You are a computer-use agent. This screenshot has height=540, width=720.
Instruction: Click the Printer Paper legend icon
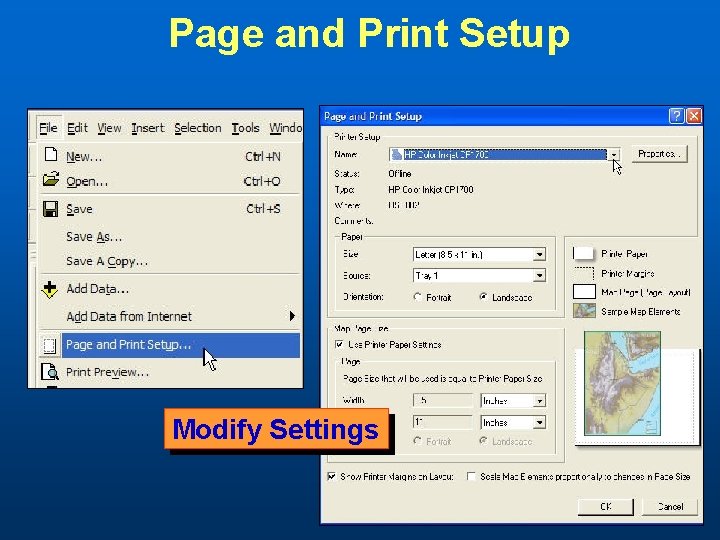coord(584,253)
